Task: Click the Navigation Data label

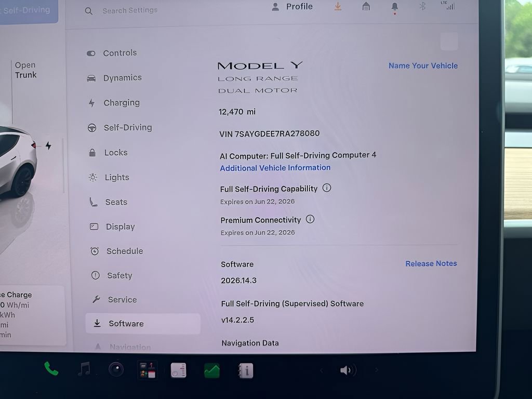Action: tap(250, 343)
